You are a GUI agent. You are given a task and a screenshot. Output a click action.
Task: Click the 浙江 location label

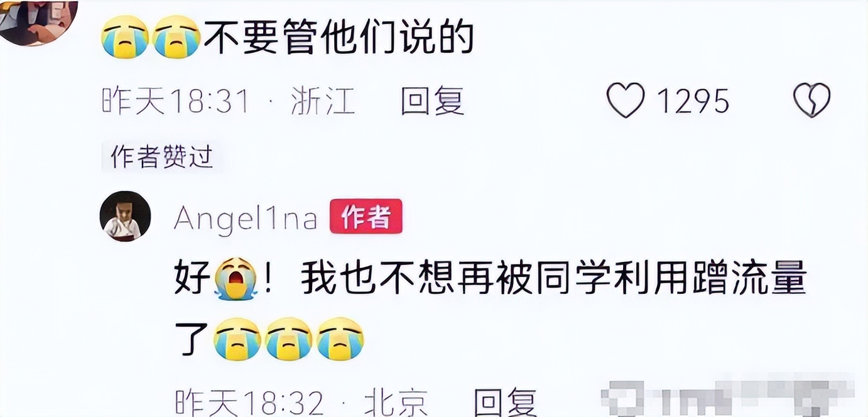pos(323,101)
